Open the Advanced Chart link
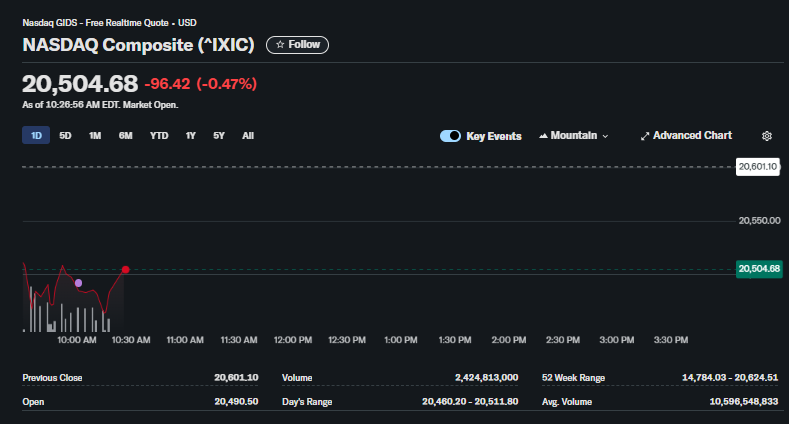 click(686, 136)
